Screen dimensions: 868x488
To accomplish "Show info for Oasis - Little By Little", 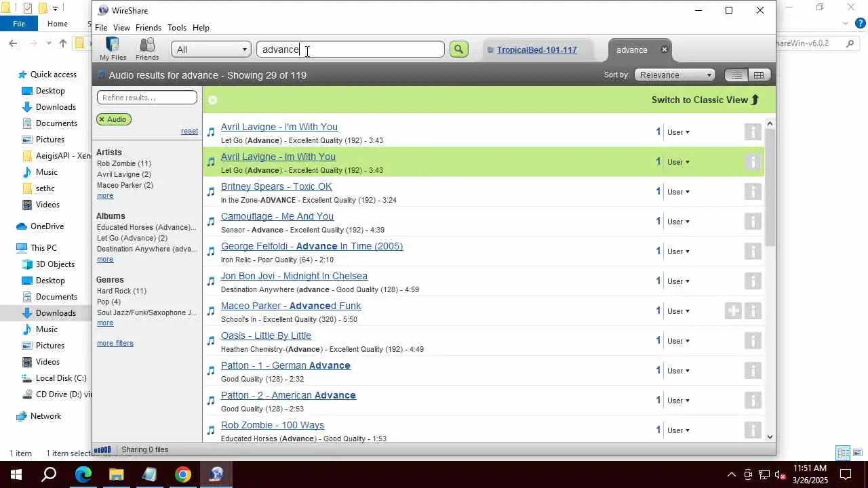I will coord(752,340).
